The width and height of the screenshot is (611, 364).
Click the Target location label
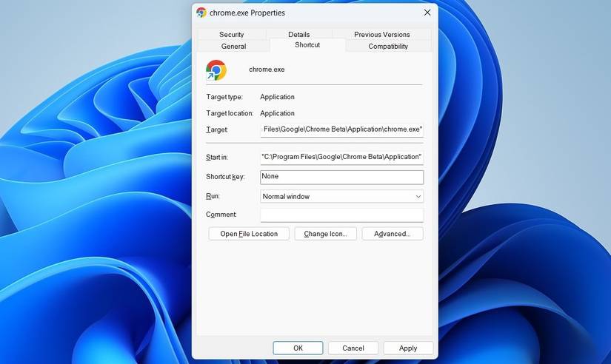[x=230, y=113]
